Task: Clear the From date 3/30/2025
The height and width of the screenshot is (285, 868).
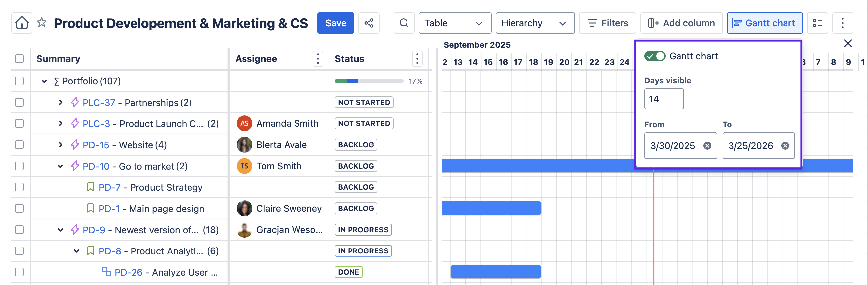Action: click(707, 146)
